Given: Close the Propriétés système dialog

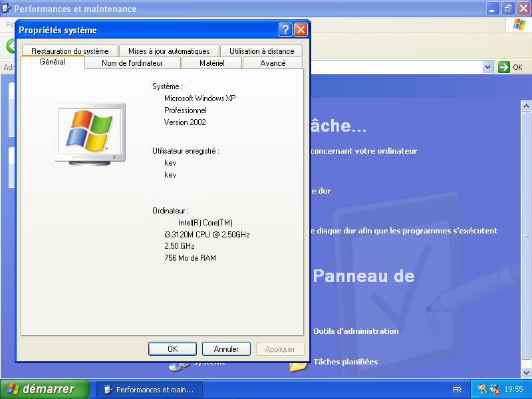Looking at the screenshot, I should pyautogui.click(x=301, y=30).
